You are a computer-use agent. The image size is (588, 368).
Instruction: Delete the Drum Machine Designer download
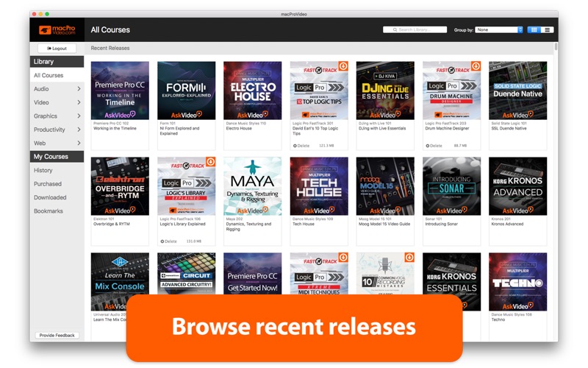tap(434, 146)
